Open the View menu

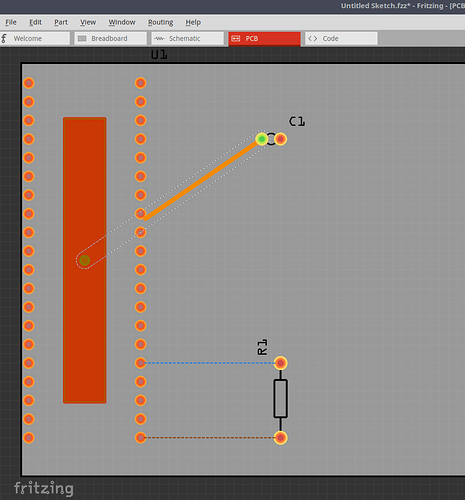pos(88,22)
